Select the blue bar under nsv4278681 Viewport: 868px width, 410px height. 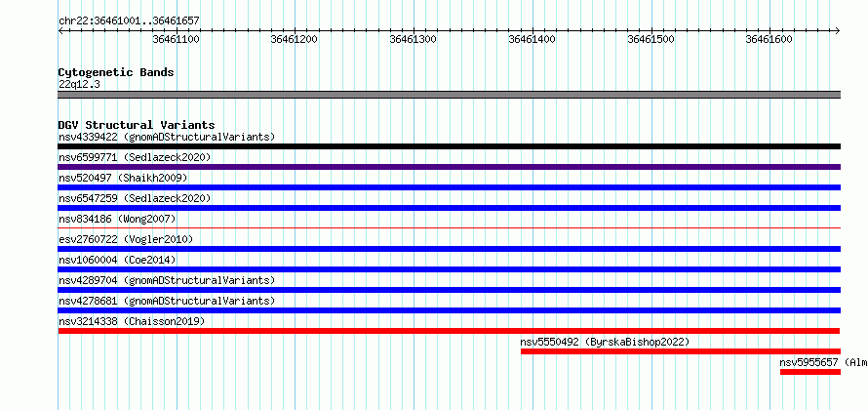coord(449,310)
